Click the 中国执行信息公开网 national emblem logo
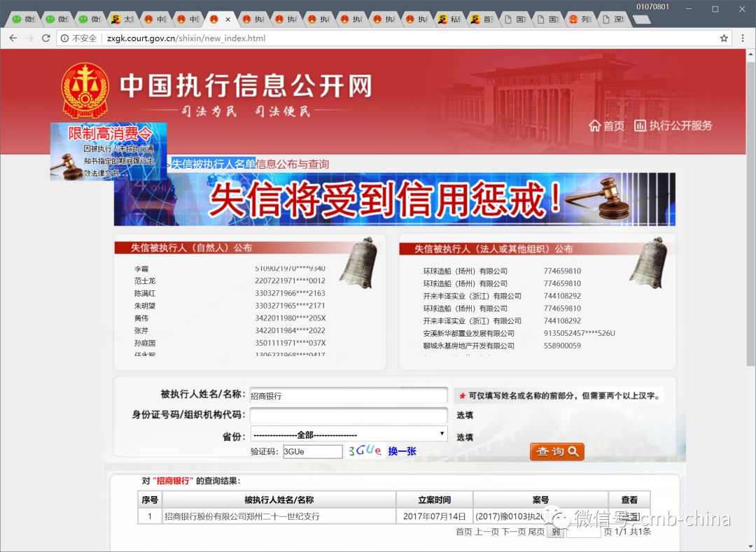The image size is (756, 552). pyautogui.click(x=85, y=90)
